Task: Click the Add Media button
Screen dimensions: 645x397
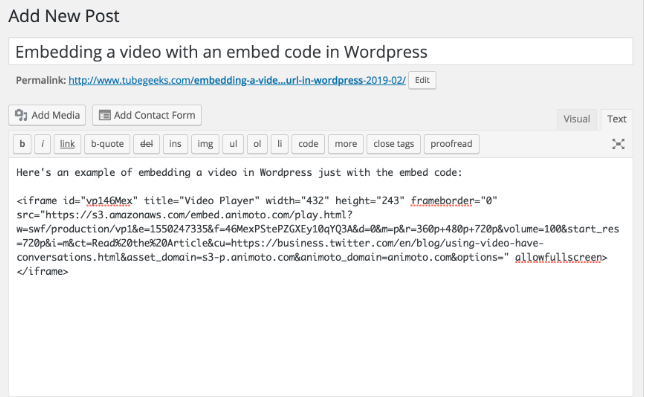Action: point(47,115)
